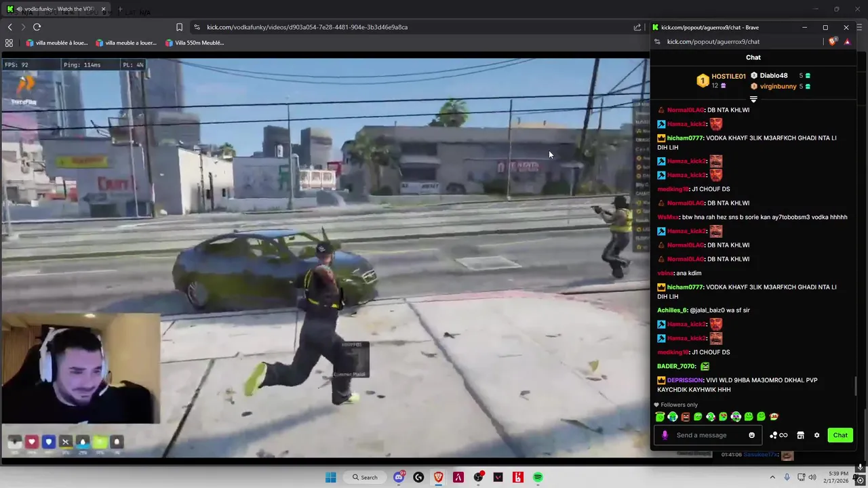Switch to Brave in the taskbar

439,477
